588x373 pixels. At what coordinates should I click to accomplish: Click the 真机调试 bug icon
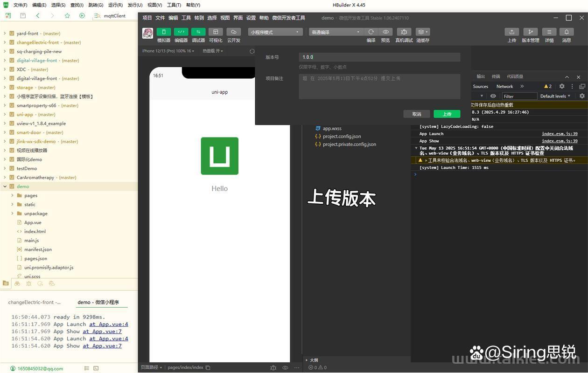[404, 32]
